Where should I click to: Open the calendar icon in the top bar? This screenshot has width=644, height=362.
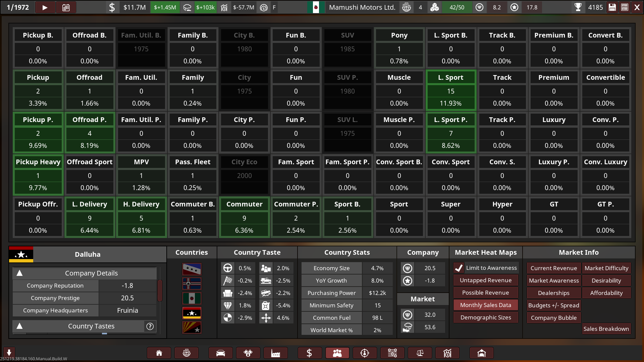(x=66, y=7)
